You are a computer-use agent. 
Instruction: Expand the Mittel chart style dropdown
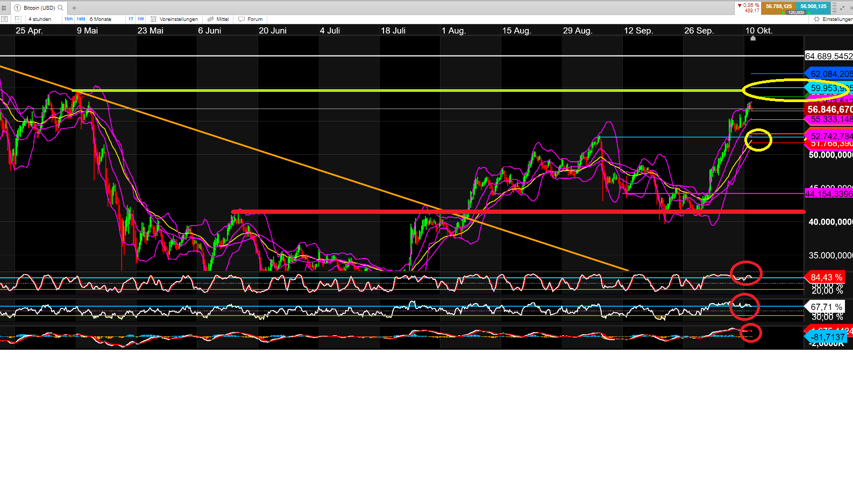(x=218, y=19)
